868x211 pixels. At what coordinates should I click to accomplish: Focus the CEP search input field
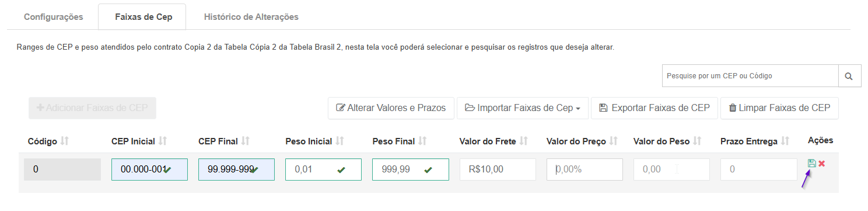pos(750,76)
